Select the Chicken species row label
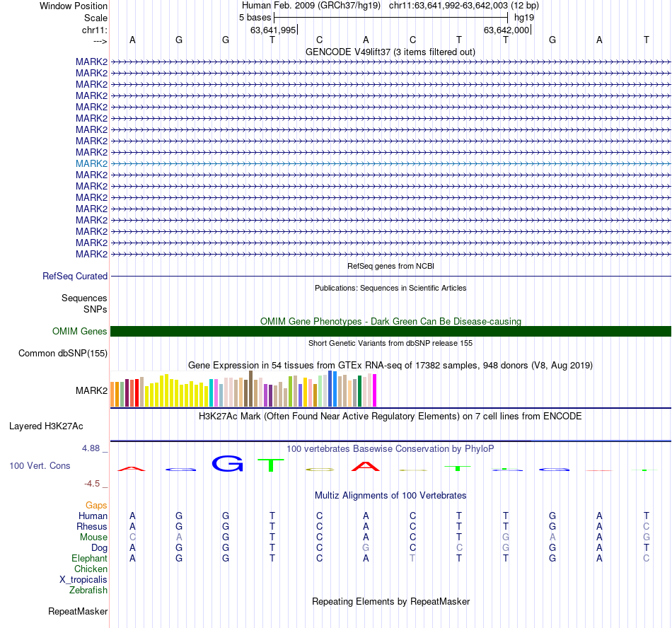Screen dimensions: 672x628 pos(91,569)
